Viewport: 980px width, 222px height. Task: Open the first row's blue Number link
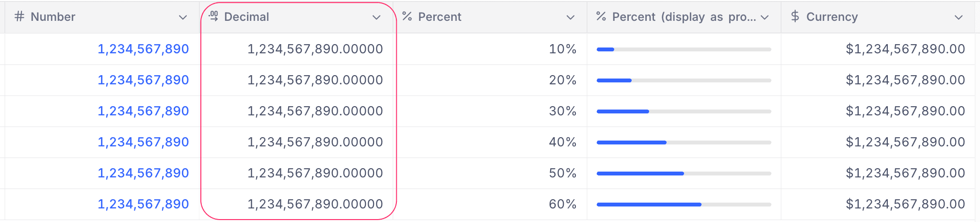[x=143, y=49]
